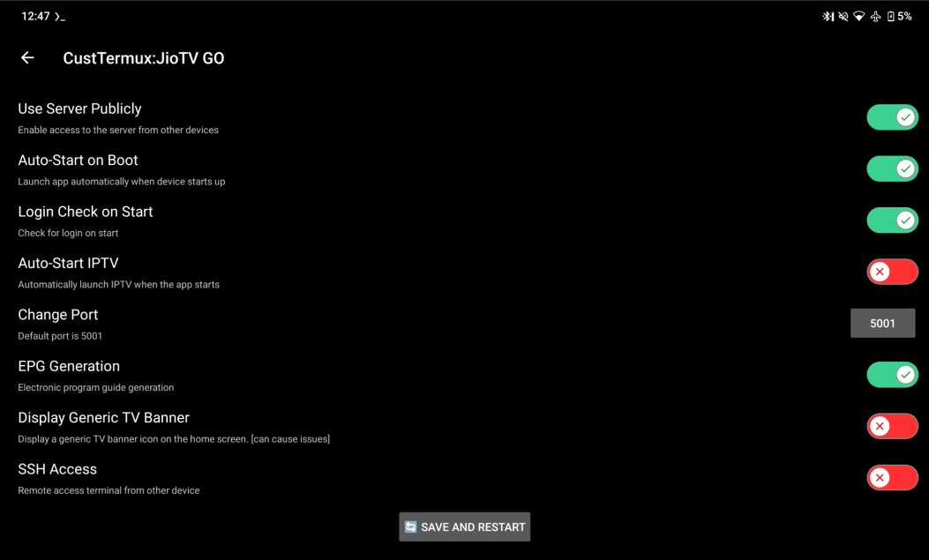Disable the Use Server Publicly switch
The width and height of the screenshot is (929, 560).
[892, 117]
